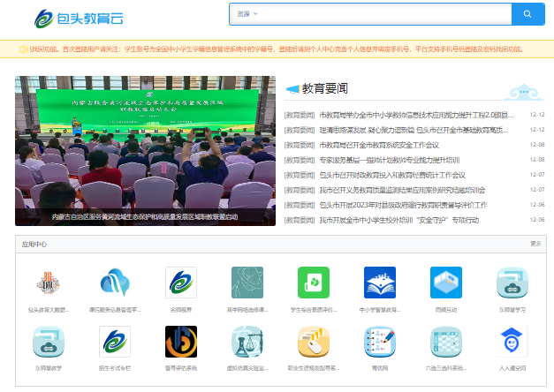Click the 包头教育云 site logo

[x=80, y=17]
